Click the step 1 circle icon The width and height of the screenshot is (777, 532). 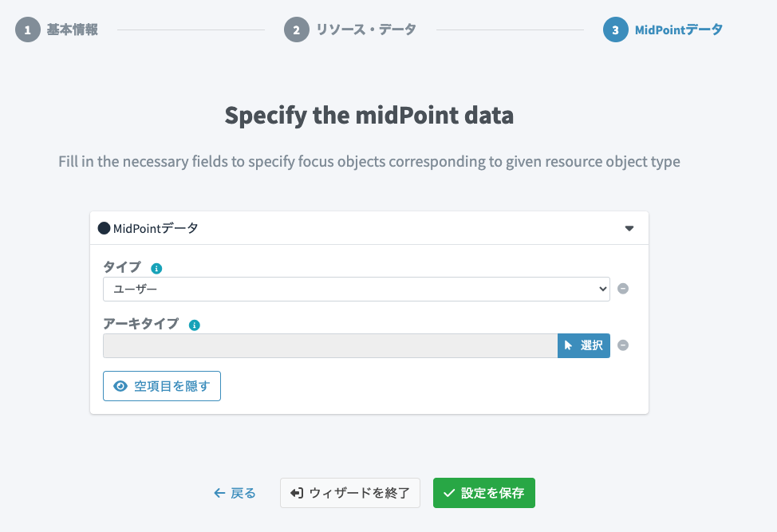(27, 30)
